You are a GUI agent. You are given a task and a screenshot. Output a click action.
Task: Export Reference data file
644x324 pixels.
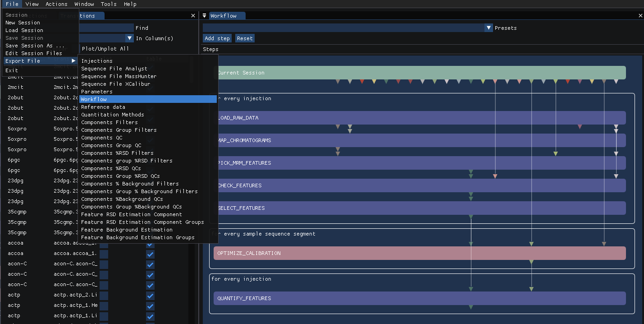click(148, 107)
